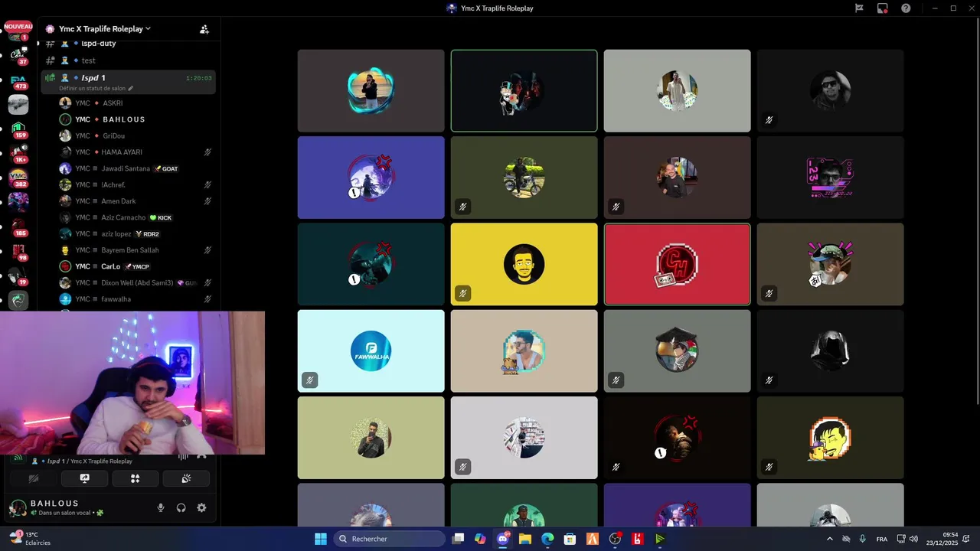Show hidden tray icons chevron
The height and width of the screenshot is (551, 980).
(830, 539)
